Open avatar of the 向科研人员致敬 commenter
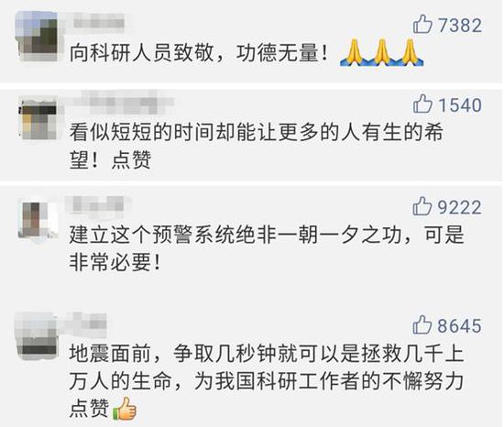The height and width of the screenshot is (427, 504). coord(37,36)
